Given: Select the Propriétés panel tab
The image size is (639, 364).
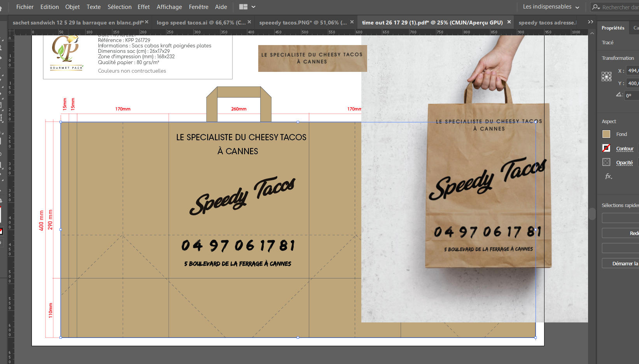Looking at the screenshot, I should coord(613,28).
